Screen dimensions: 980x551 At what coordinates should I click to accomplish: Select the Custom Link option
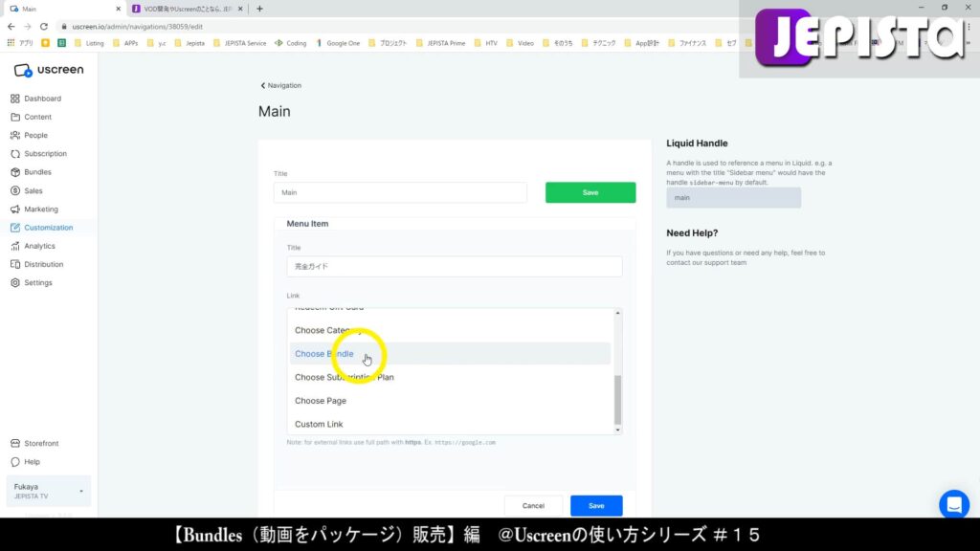(x=449, y=424)
